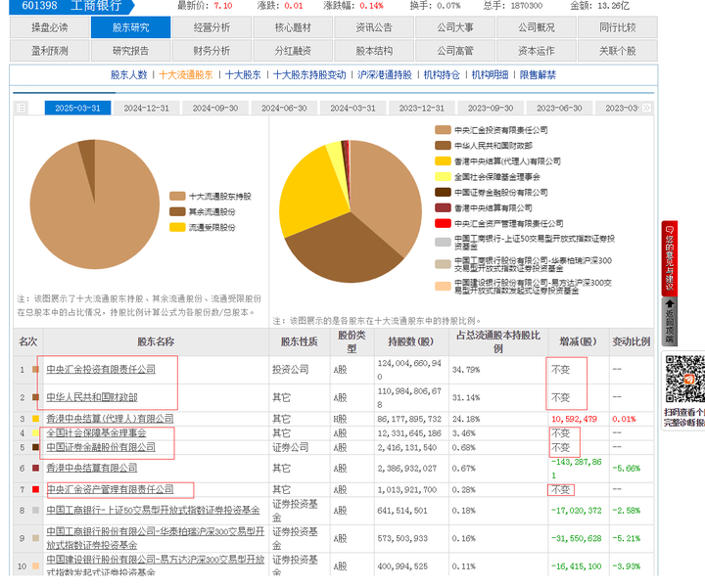Go to 机构持仓 link
Screen dimensions: 705x588
click(x=442, y=75)
